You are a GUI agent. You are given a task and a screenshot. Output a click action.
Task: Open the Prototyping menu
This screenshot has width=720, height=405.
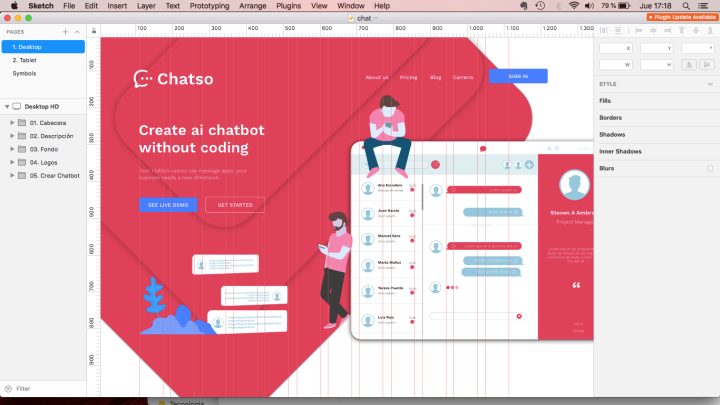pyautogui.click(x=209, y=6)
